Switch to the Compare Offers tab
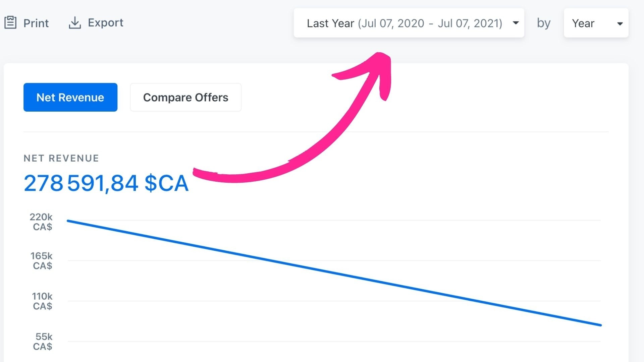This screenshot has width=644, height=362. click(x=185, y=97)
